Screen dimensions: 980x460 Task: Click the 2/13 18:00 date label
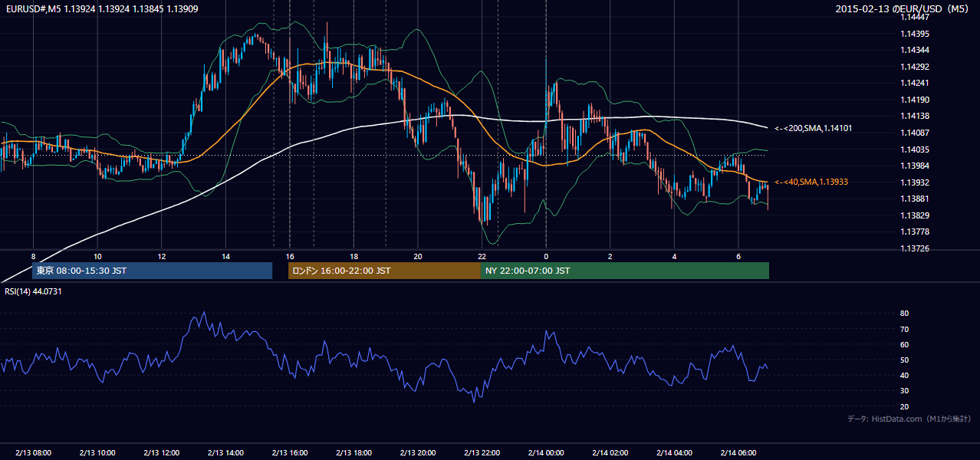(354, 453)
